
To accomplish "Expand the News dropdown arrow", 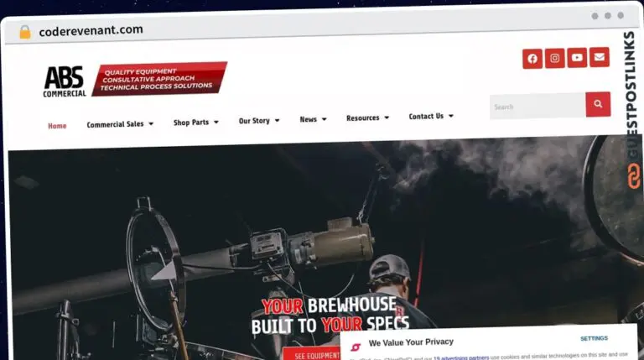I will click(x=324, y=119).
